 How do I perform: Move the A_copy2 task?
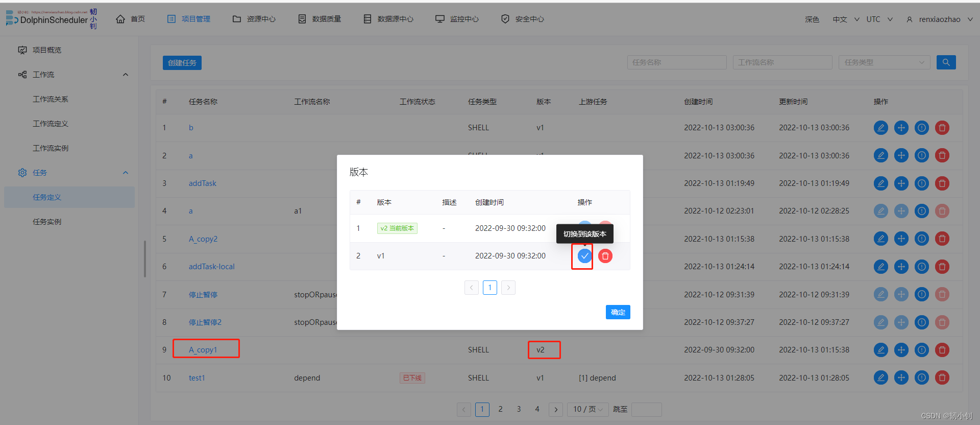[901, 239]
